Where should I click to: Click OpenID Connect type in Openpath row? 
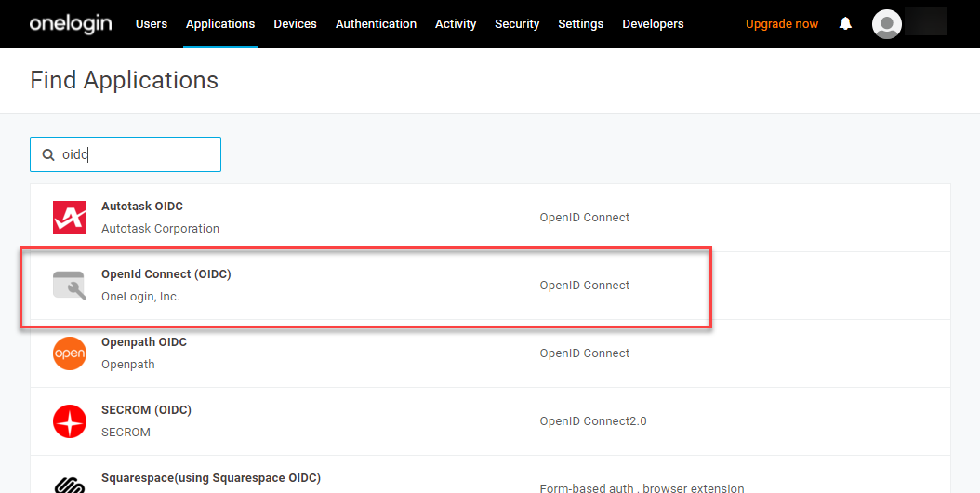(x=585, y=353)
